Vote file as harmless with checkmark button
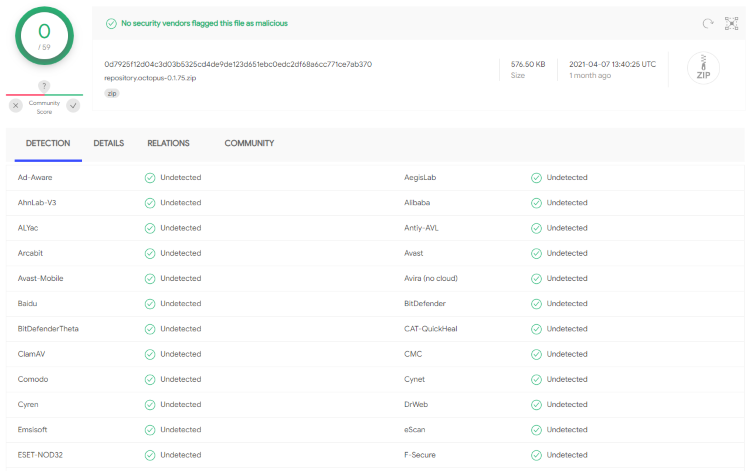The height and width of the screenshot is (471, 750). (73, 105)
